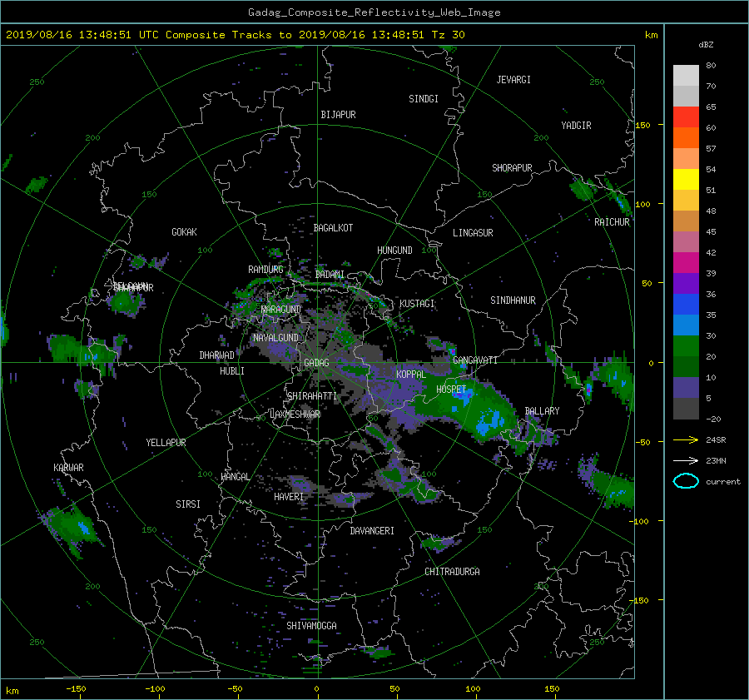This screenshot has width=749, height=700.
Task: Click the GADAG radar center label
Action: (x=316, y=363)
